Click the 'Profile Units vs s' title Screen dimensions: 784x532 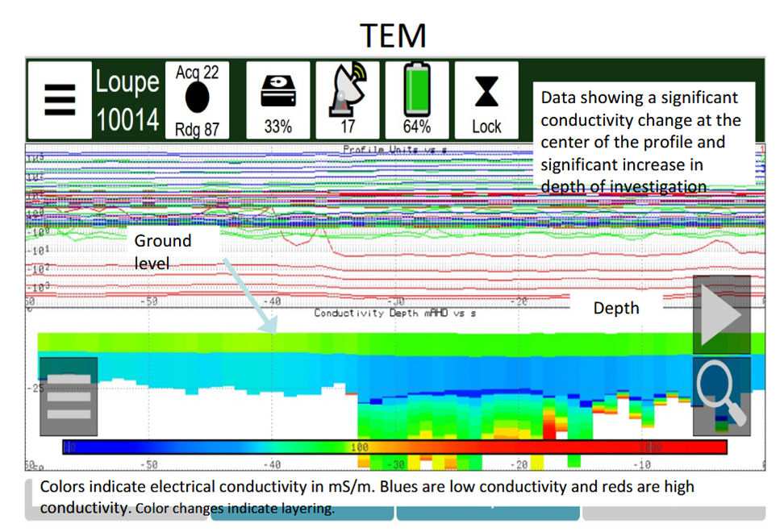pos(395,149)
